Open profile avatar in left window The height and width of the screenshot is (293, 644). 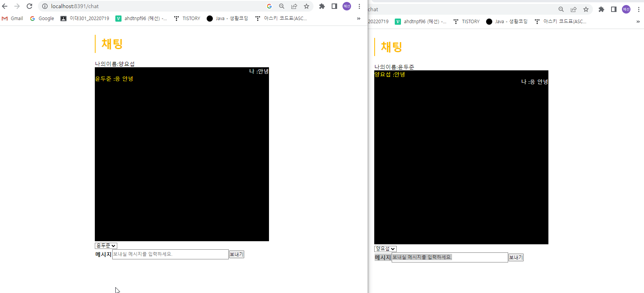click(x=347, y=6)
